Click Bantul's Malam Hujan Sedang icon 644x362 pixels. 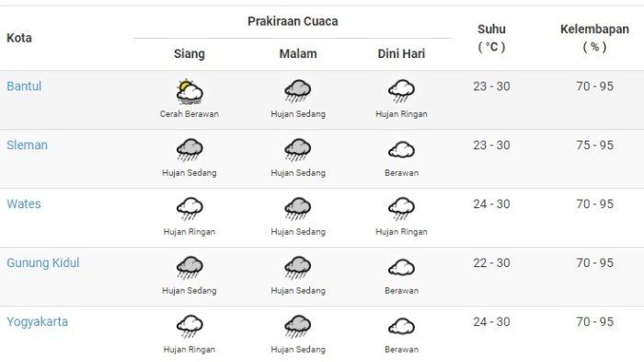pyautogui.click(x=298, y=91)
